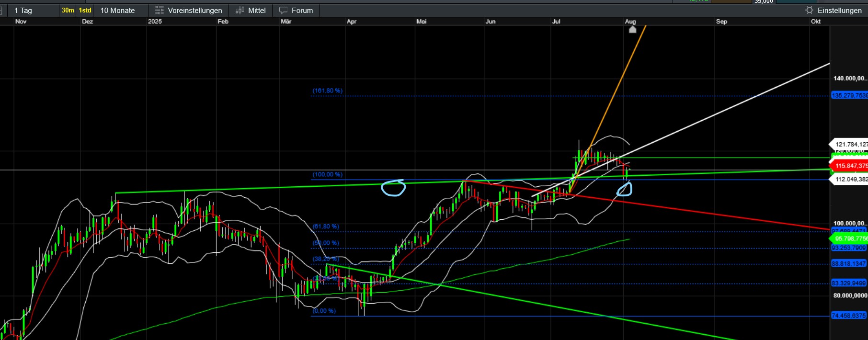Click the blue 74.458 axis level label
868x340 pixels.
click(x=849, y=316)
